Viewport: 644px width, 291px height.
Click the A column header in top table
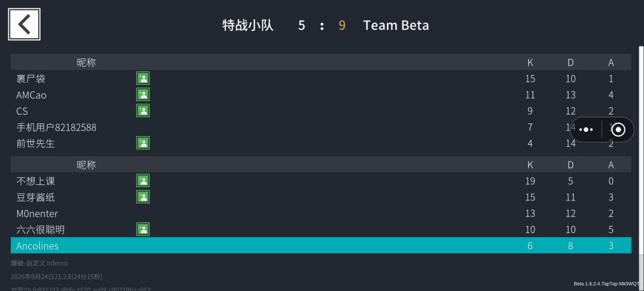[611, 63]
